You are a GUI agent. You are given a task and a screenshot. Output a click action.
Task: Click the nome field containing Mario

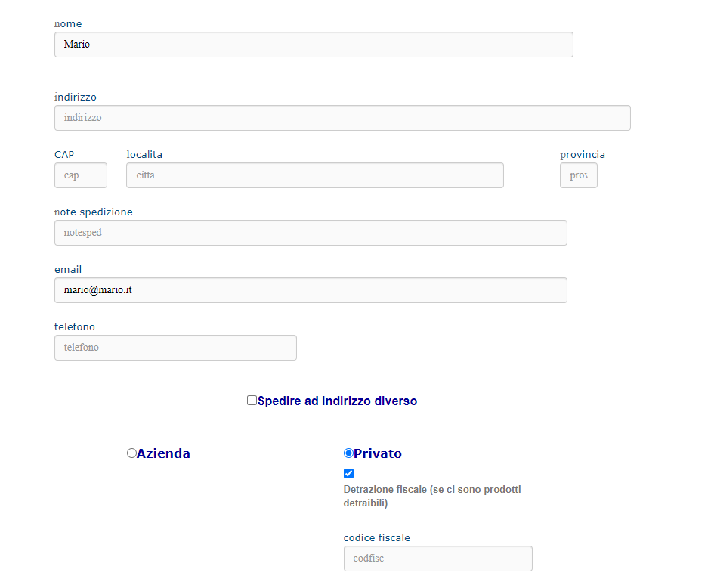coord(314,45)
